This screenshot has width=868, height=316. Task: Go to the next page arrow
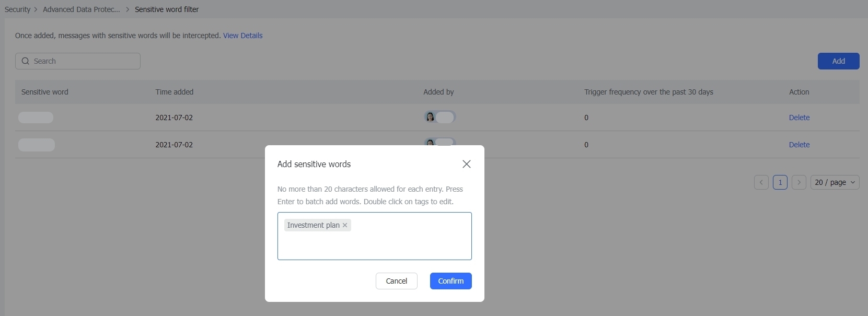(x=798, y=182)
